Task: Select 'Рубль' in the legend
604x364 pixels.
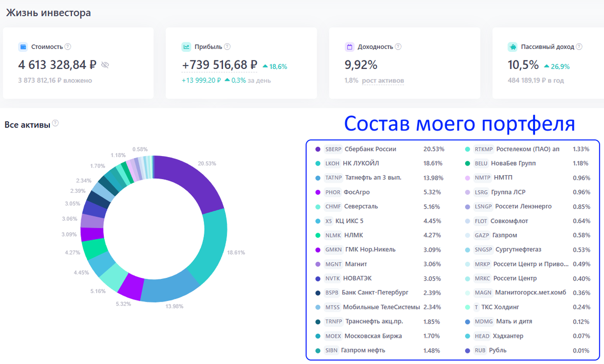Action: point(498,350)
